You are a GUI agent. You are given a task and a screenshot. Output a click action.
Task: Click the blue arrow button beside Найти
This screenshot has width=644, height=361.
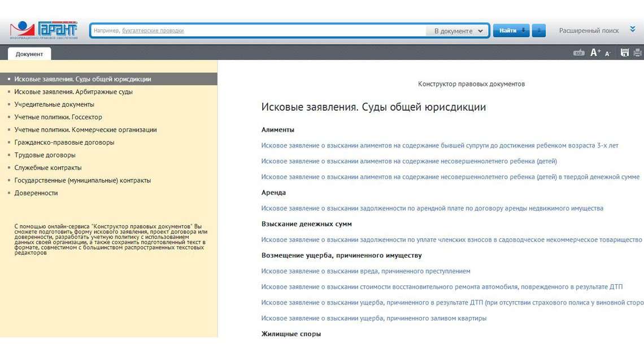(x=539, y=31)
